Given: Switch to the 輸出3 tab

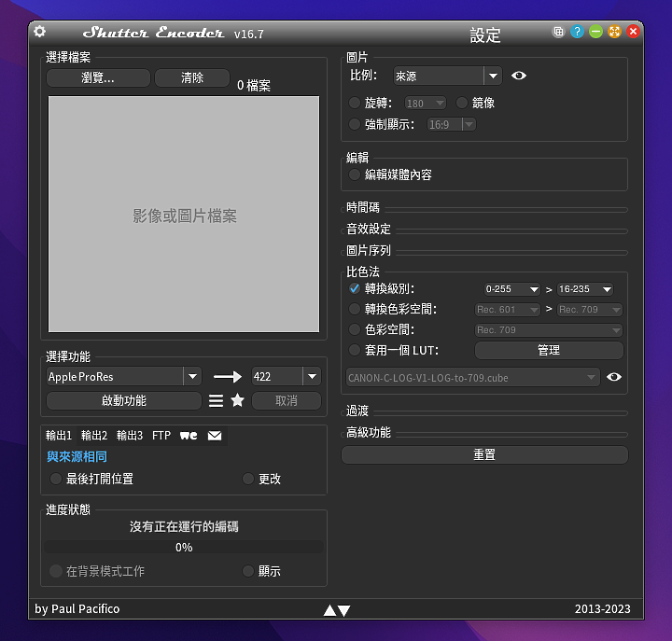Looking at the screenshot, I should pyautogui.click(x=130, y=436).
